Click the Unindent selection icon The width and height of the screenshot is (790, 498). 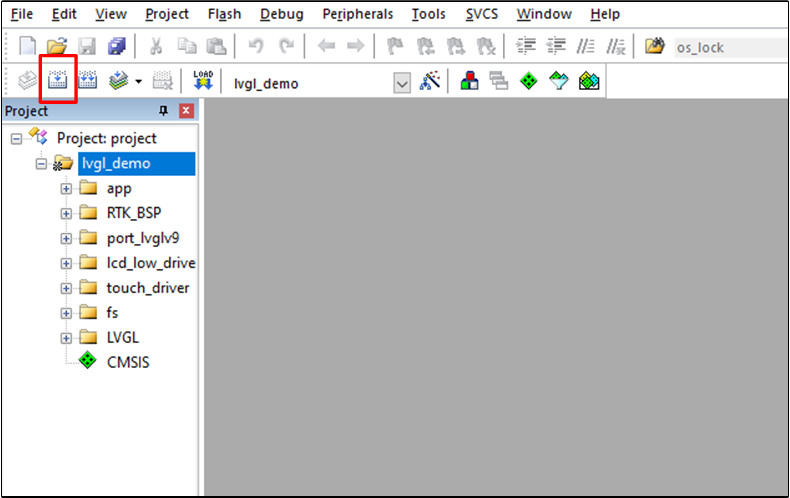pyautogui.click(x=556, y=46)
